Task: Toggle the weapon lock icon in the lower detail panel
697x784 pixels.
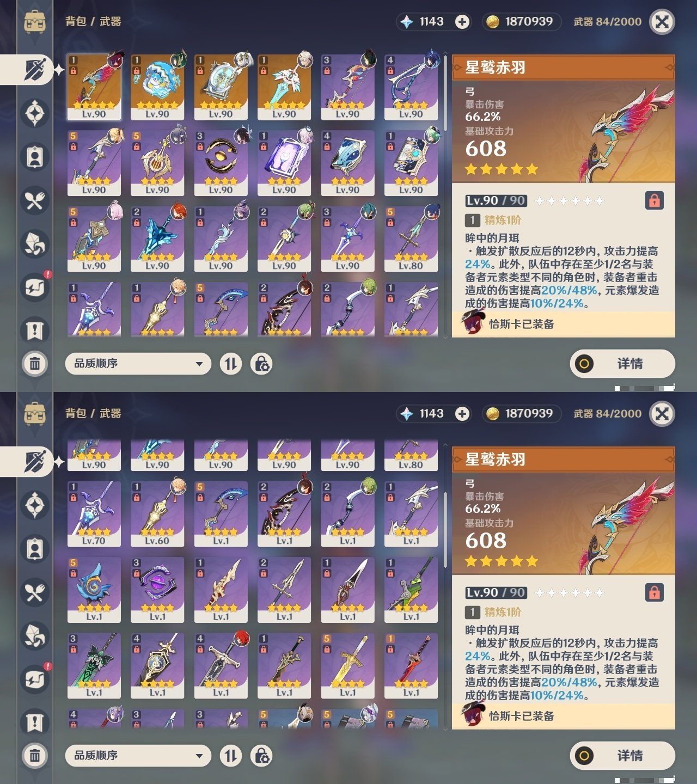Action: click(655, 593)
